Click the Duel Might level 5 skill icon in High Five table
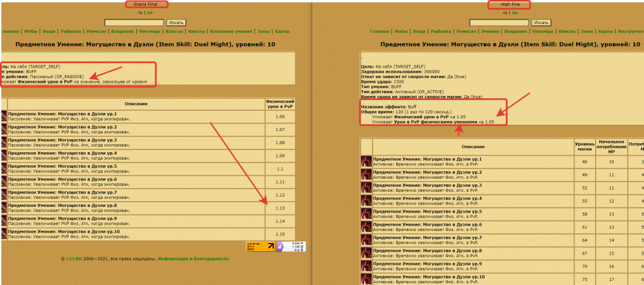This screenshot has height=285, width=644. 366,214
